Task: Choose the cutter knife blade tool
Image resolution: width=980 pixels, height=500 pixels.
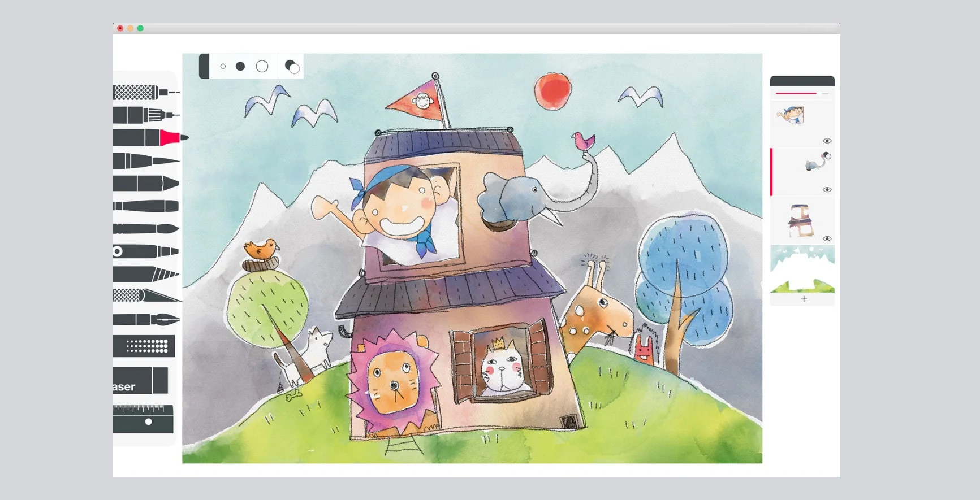Action: [146, 295]
